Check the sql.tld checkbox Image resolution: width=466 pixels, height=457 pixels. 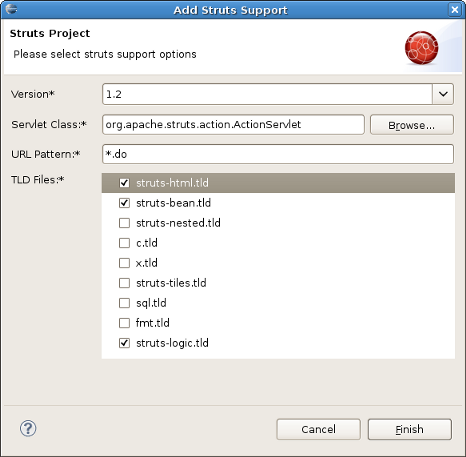pos(124,303)
